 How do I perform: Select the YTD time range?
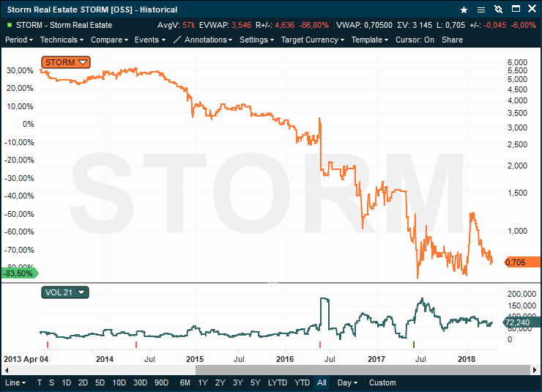pyautogui.click(x=302, y=382)
